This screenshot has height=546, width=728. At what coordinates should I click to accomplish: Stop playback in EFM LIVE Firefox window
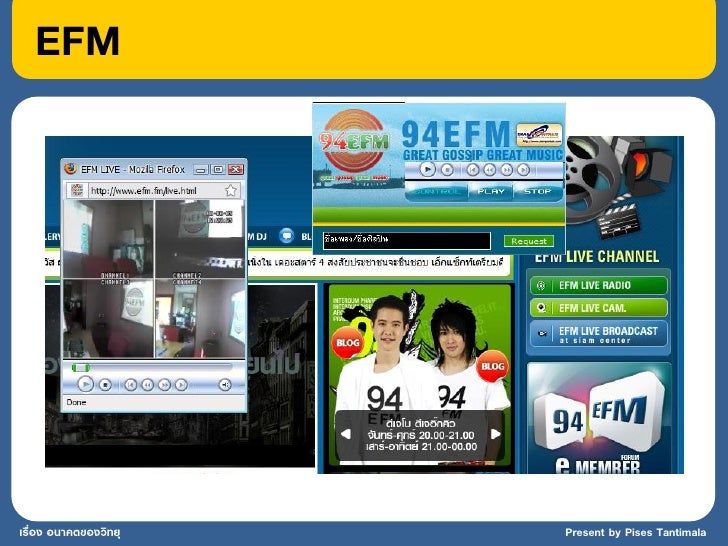[105, 384]
